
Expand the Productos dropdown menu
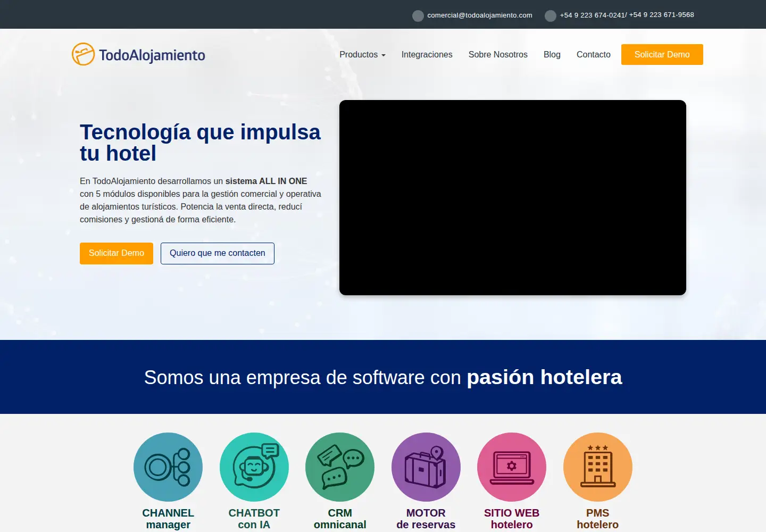(362, 54)
